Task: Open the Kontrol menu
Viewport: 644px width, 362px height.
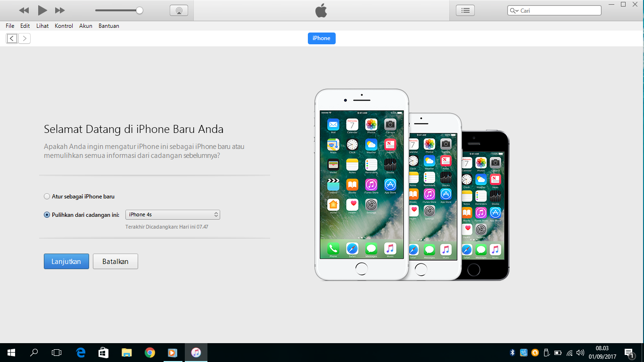Action: (64, 26)
